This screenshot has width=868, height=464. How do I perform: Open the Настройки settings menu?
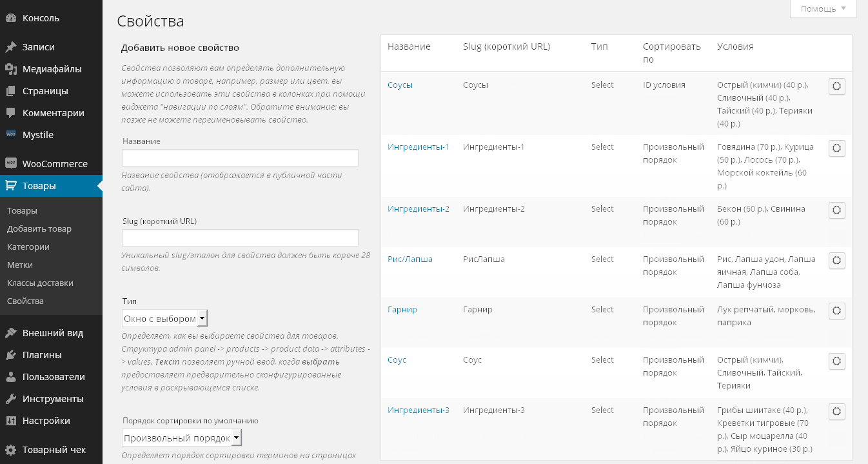tap(46, 421)
